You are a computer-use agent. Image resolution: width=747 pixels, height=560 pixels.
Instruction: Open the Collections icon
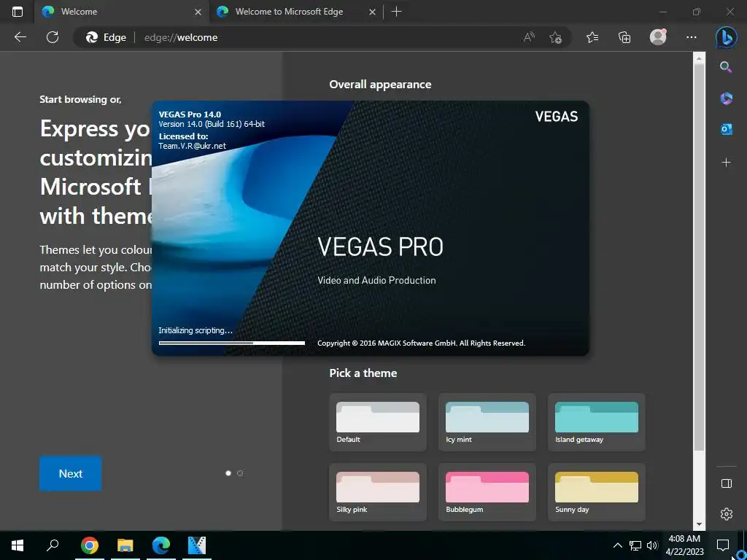pyautogui.click(x=624, y=37)
